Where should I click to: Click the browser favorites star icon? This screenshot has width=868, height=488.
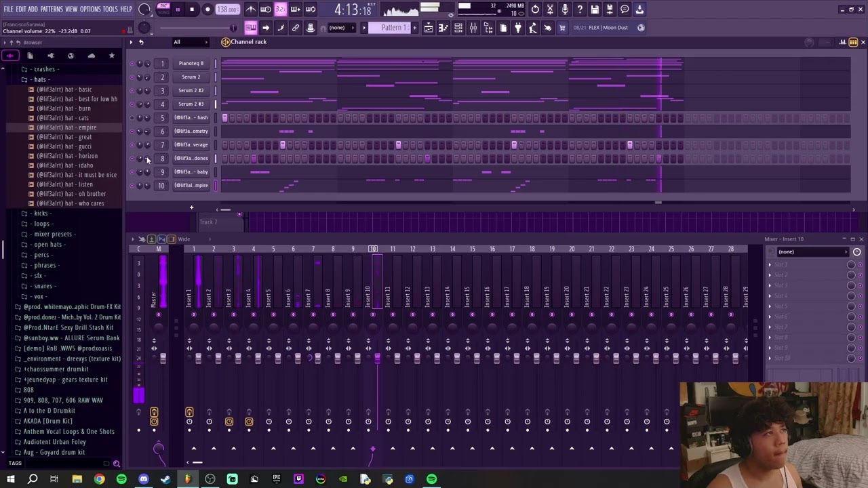pyautogui.click(x=112, y=56)
